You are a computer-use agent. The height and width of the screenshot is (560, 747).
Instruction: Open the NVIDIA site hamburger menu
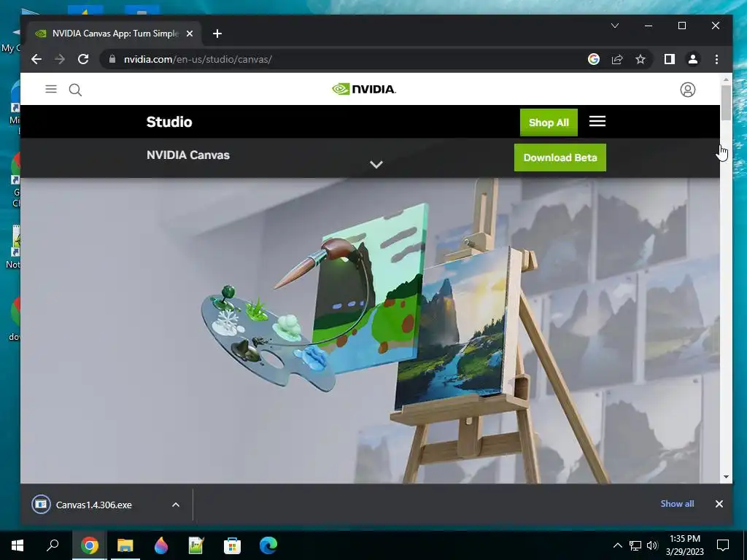(x=51, y=89)
